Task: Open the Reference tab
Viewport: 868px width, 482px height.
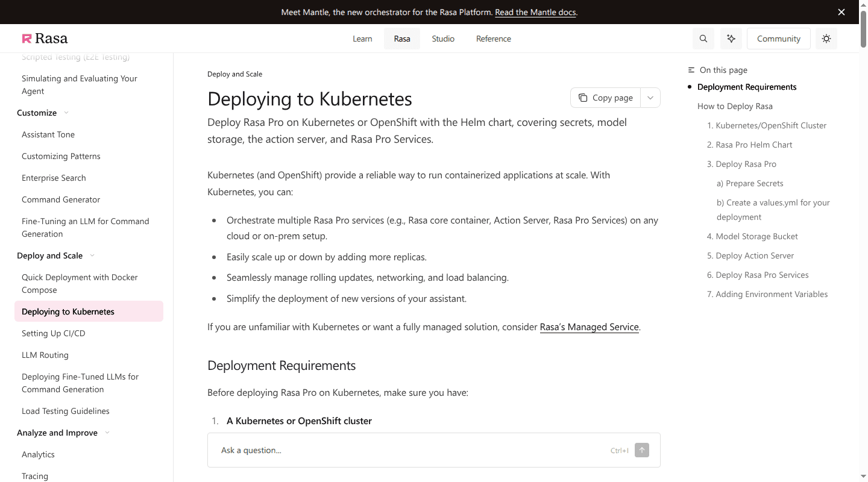Action: point(494,39)
